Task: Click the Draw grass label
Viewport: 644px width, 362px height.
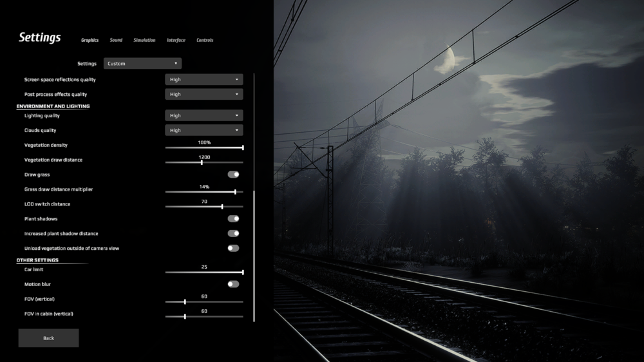Action: tap(37, 175)
